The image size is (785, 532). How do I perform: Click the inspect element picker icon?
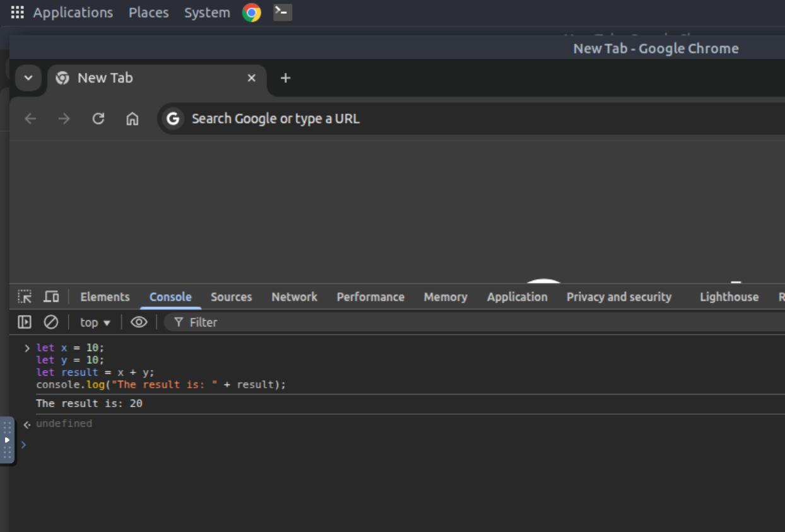pyautogui.click(x=25, y=297)
